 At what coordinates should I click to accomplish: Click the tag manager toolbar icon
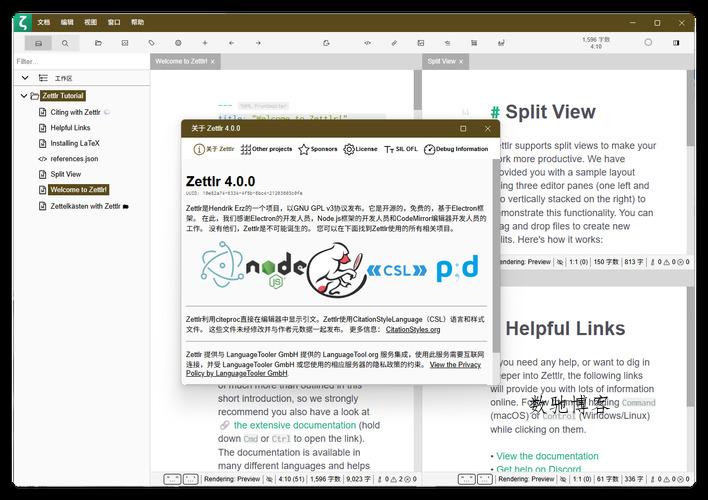[x=151, y=43]
